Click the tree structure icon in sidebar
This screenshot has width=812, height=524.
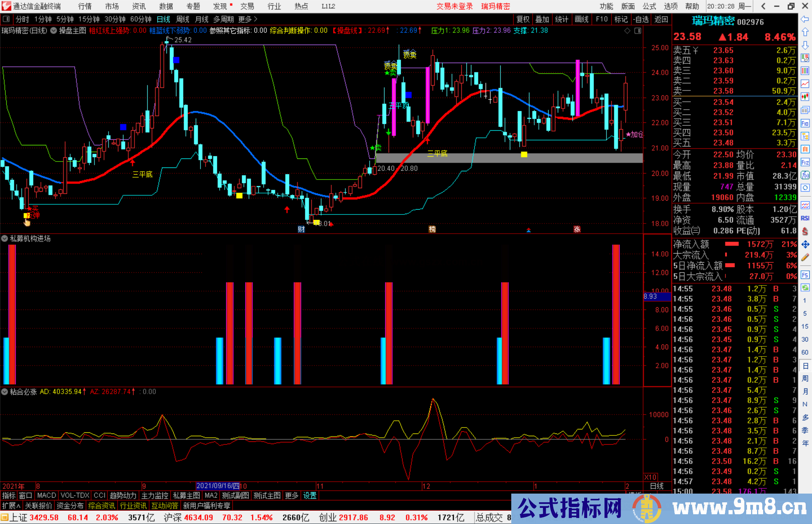click(805, 136)
